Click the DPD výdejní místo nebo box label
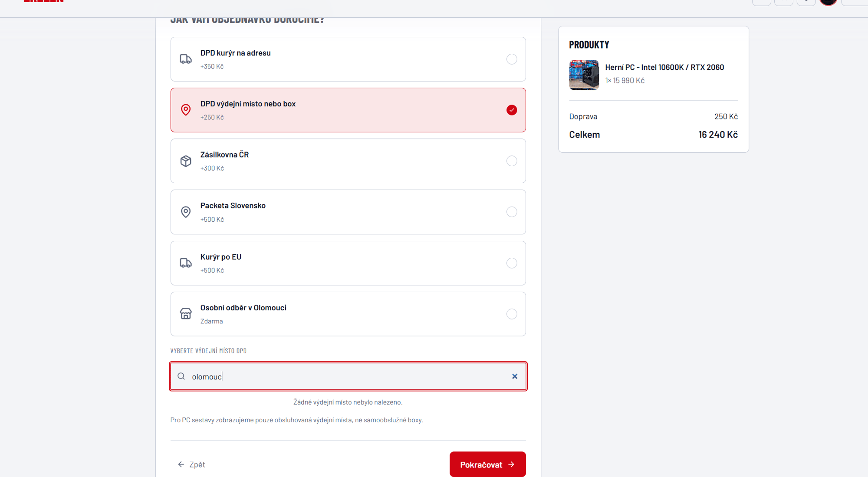Image resolution: width=868 pixels, height=477 pixels. pyautogui.click(x=248, y=104)
